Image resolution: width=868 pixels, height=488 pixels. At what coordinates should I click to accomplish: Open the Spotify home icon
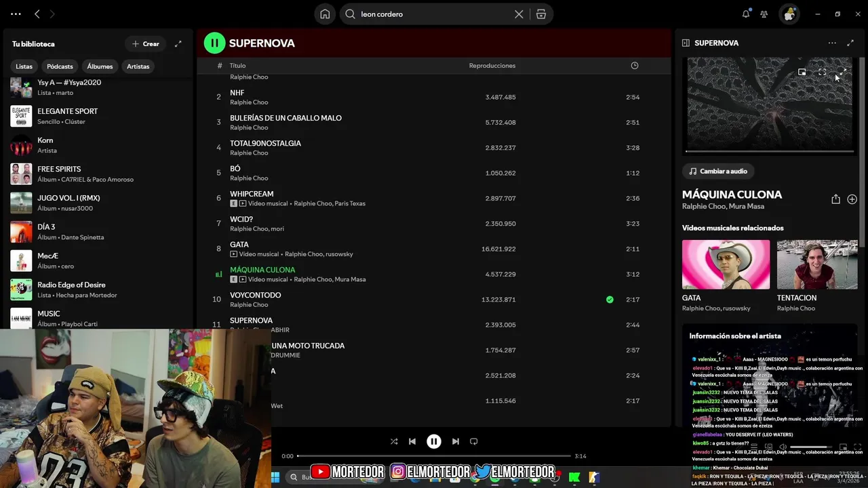tap(325, 14)
